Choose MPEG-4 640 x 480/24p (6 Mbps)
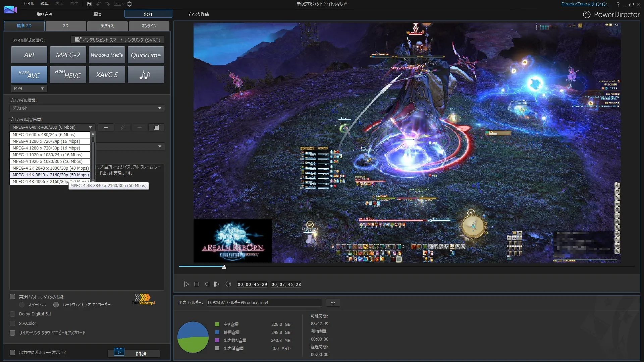The height and width of the screenshot is (362, 644). (x=50, y=135)
